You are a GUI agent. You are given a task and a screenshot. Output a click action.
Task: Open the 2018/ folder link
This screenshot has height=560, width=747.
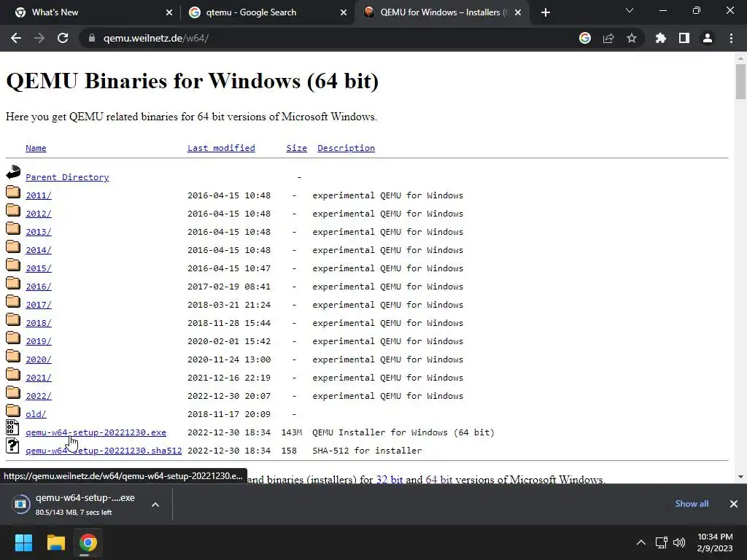click(x=39, y=323)
